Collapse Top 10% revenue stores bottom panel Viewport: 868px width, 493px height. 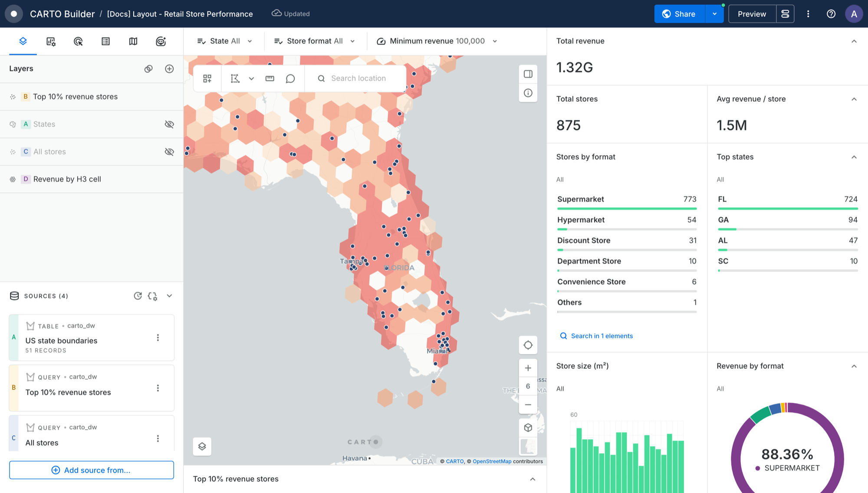(533, 479)
